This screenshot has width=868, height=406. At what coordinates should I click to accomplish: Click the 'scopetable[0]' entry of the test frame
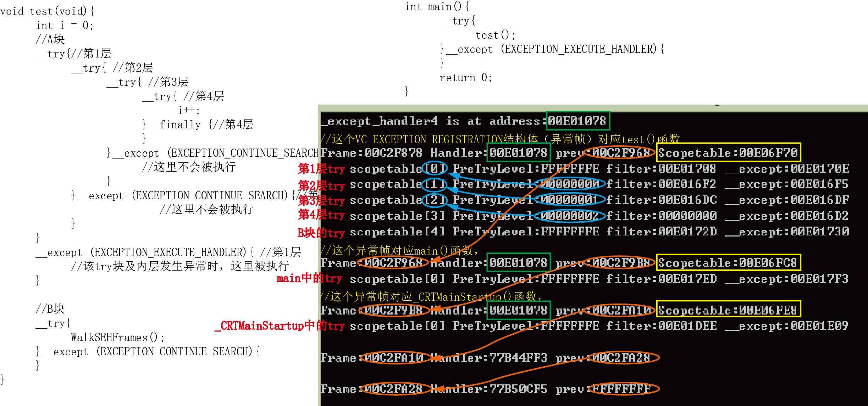(398, 168)
